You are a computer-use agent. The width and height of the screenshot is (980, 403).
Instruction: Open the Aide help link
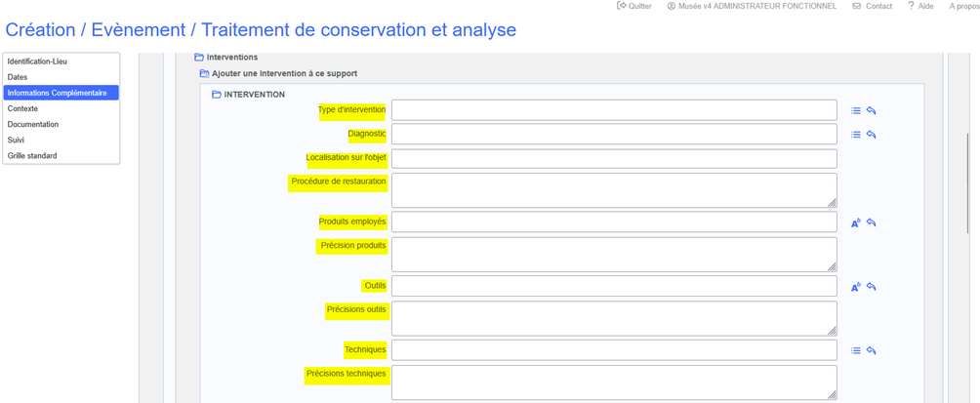920,6
